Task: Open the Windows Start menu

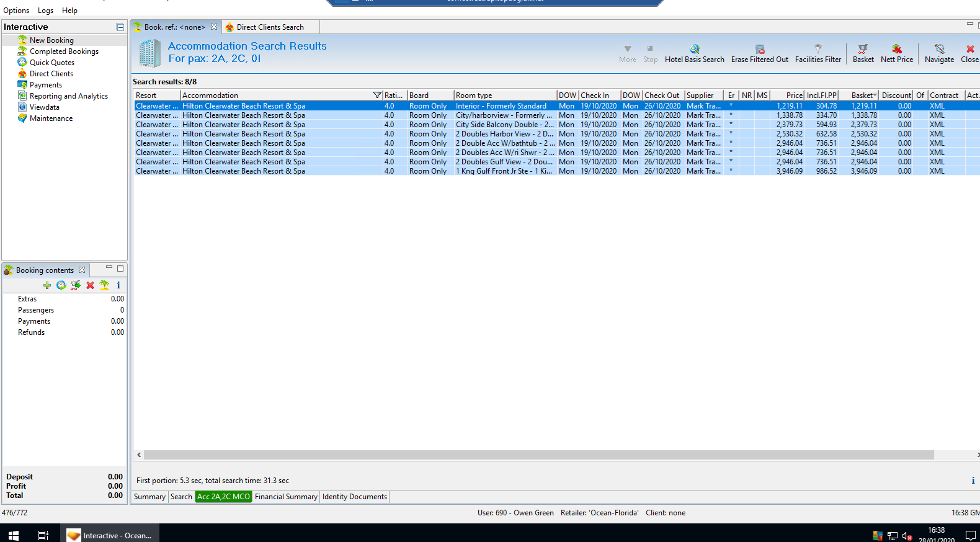Action: [14, 535]
